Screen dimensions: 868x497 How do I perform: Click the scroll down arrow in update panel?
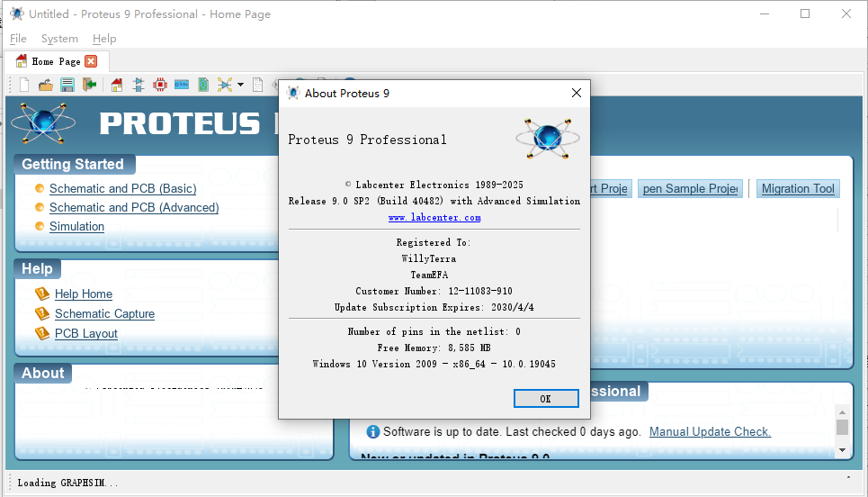click(x=842, y=450)
